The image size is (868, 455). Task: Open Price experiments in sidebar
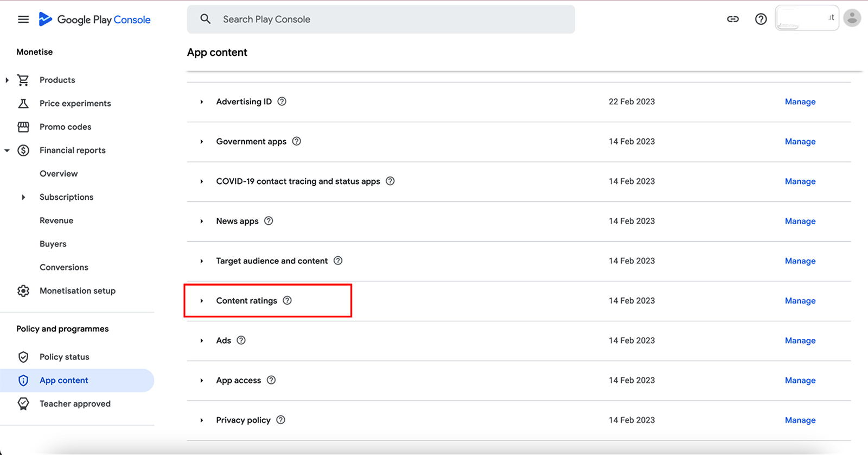[75, 103]
